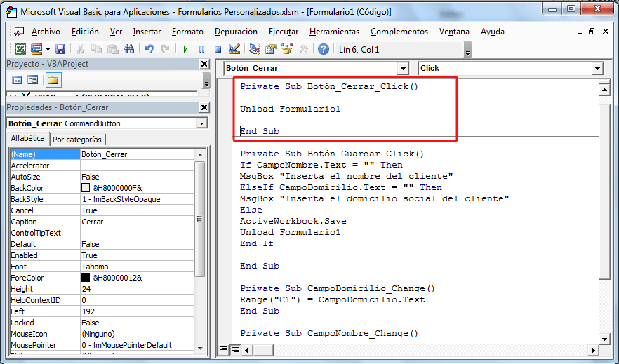
Task: Open the Complementos menu
Action: 399,32
